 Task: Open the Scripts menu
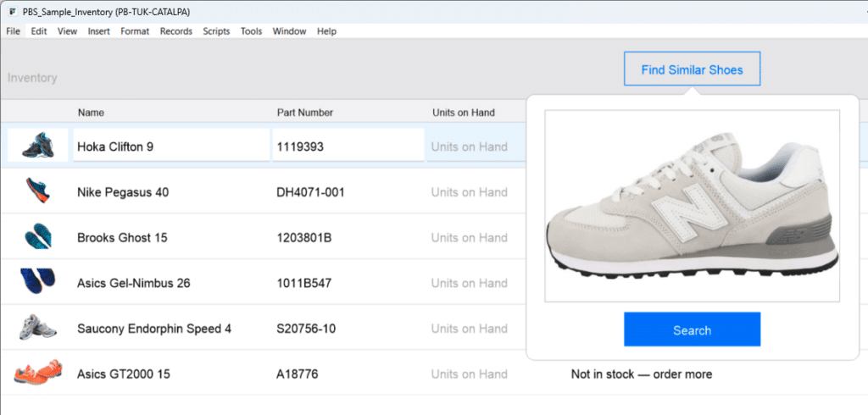(216, 31)
